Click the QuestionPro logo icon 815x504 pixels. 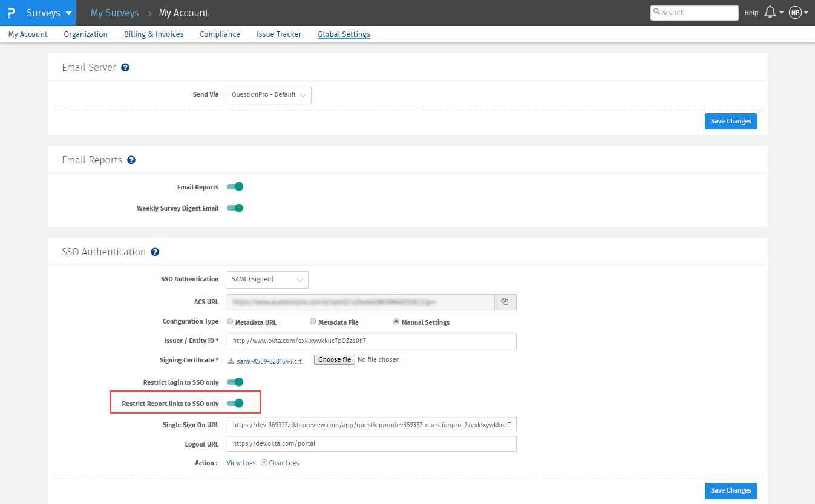pos(11,13)
